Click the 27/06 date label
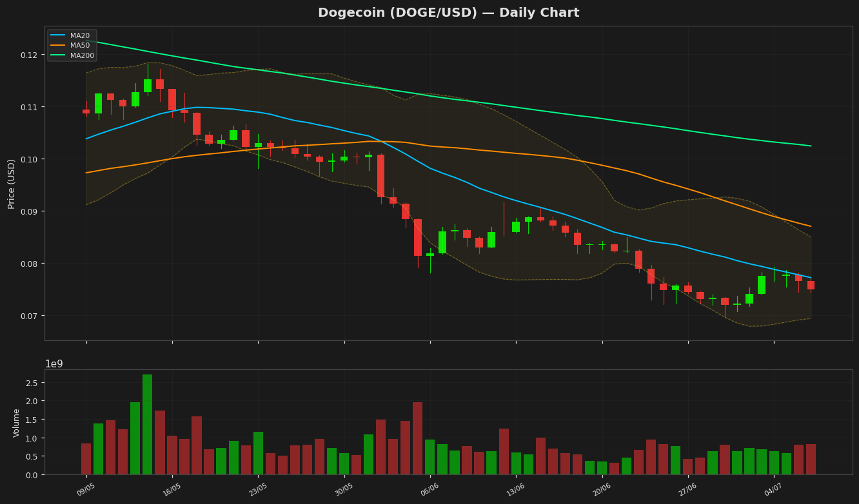 click(x=687, y=490)
